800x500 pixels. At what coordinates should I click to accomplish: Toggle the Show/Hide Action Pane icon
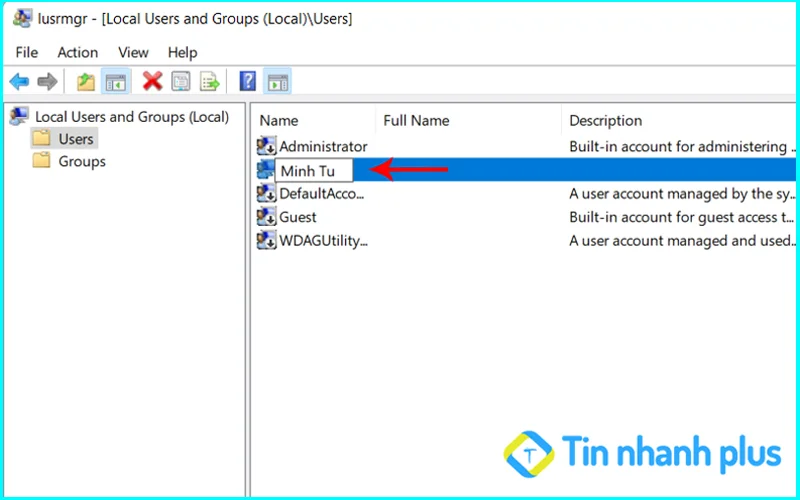pos(278,82)
